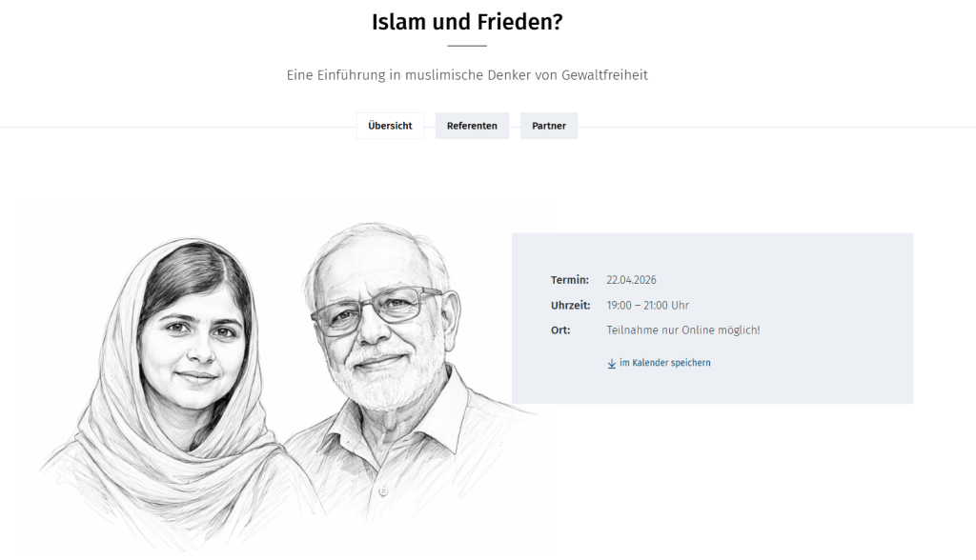Click the 'Islam und Frieden?' heading
Image resolution: width=976 pixels, height=560 pixels.
pyautogui.click(x=467, y=22)
